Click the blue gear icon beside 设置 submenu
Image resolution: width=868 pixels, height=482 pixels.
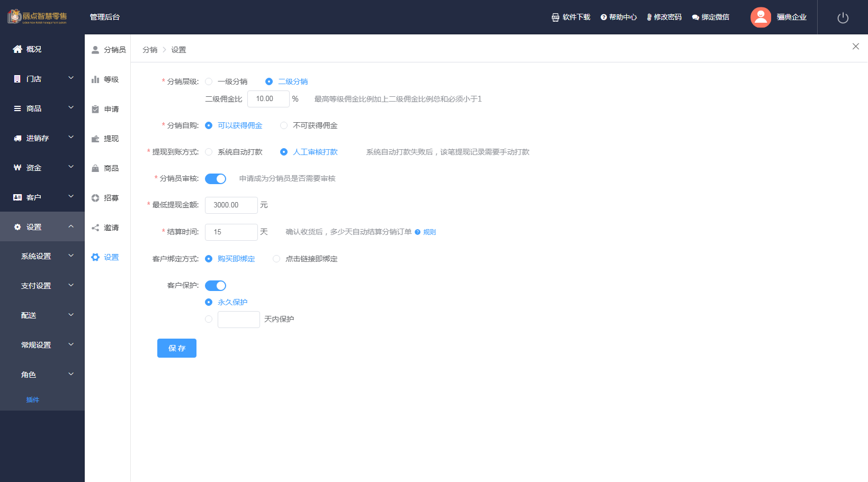[x=95, y=257]
